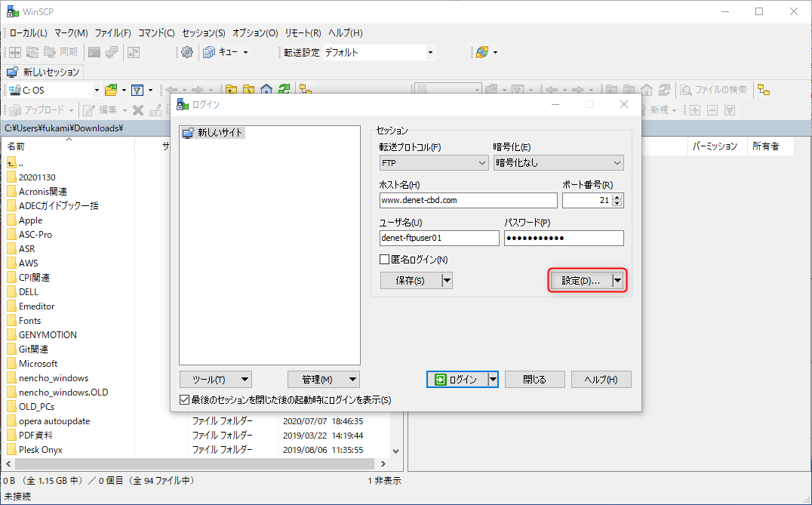Open the 新しいセッション tab icon
The height and width of the screenshot is (505, 812).
12,72
